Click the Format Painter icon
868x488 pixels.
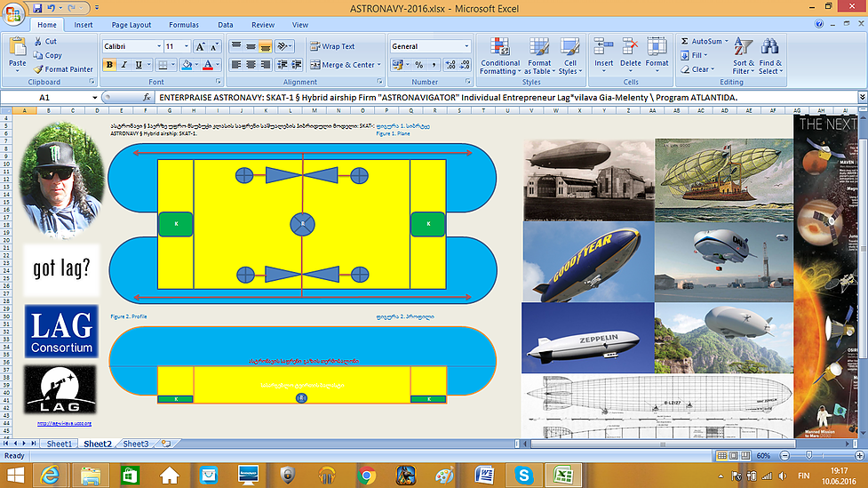[38, 69]
